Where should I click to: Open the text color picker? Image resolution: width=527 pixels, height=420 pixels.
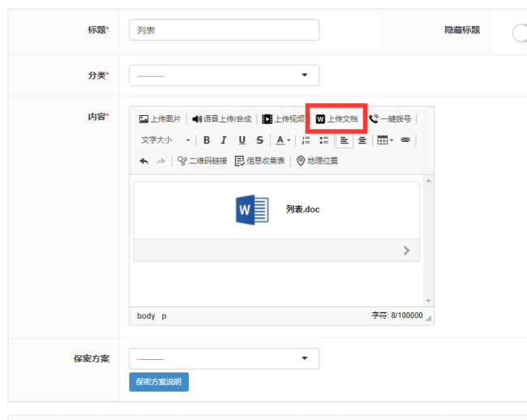283,140
